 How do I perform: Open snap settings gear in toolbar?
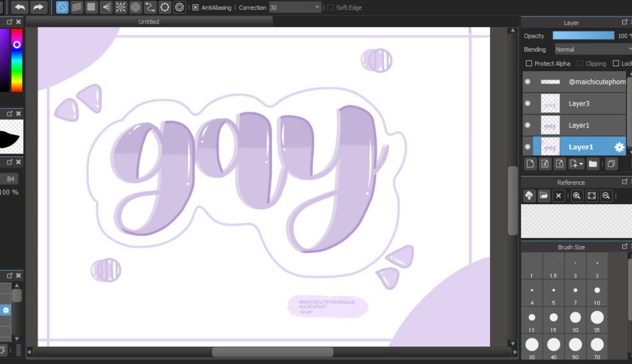click(x=180, y=7)
